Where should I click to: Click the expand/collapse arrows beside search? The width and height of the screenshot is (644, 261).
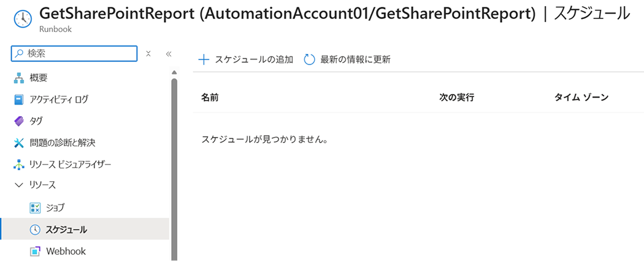tap(148, 54)
